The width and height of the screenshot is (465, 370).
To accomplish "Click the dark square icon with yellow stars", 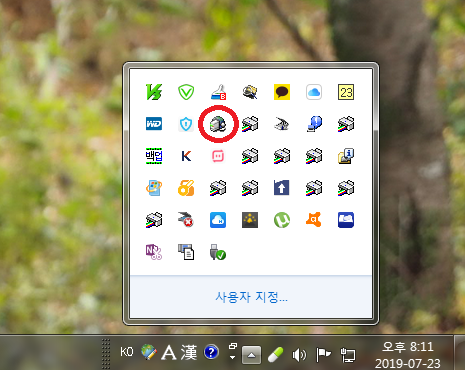I will (x=250, y=220).
